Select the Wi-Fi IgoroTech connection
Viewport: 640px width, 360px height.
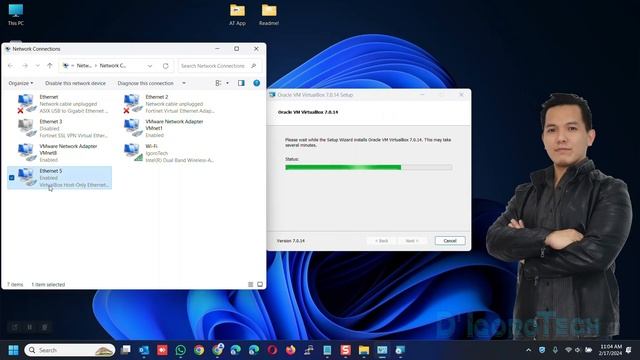tap(169, 153)
